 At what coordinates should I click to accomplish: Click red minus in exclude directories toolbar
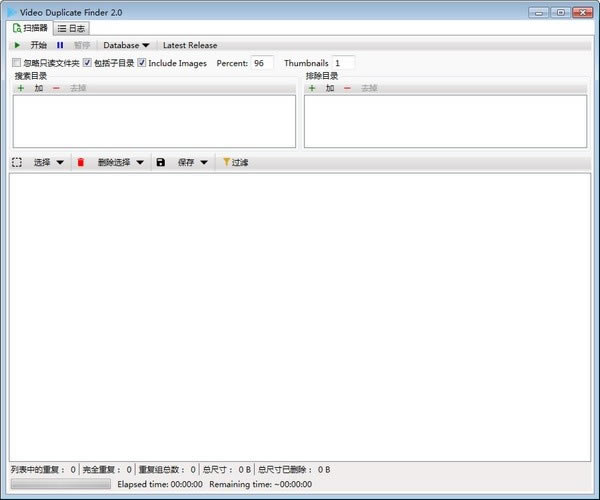(347, 88)
